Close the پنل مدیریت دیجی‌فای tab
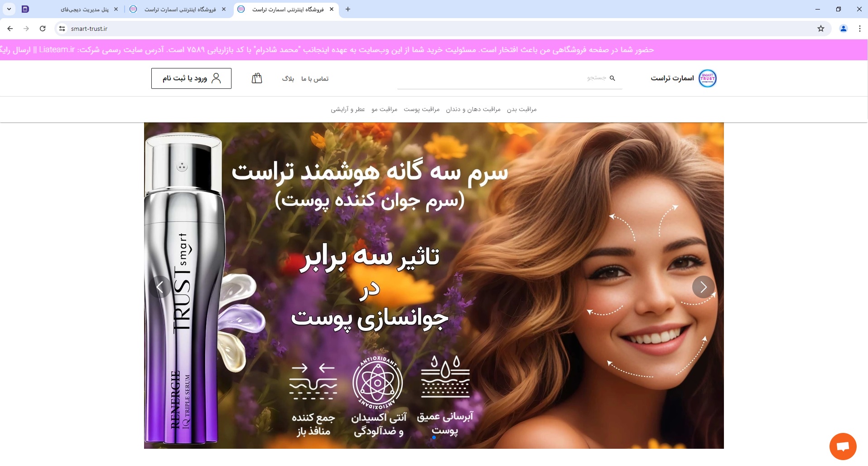The height and width of the screenshot is (466, 868). [x=116, y=9]
